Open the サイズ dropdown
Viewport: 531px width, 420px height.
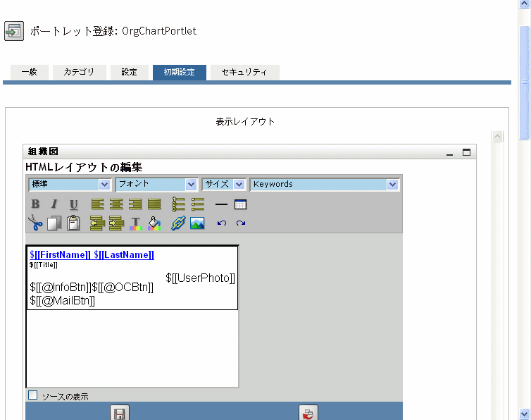pyautogui.click(x=223, y=185)
